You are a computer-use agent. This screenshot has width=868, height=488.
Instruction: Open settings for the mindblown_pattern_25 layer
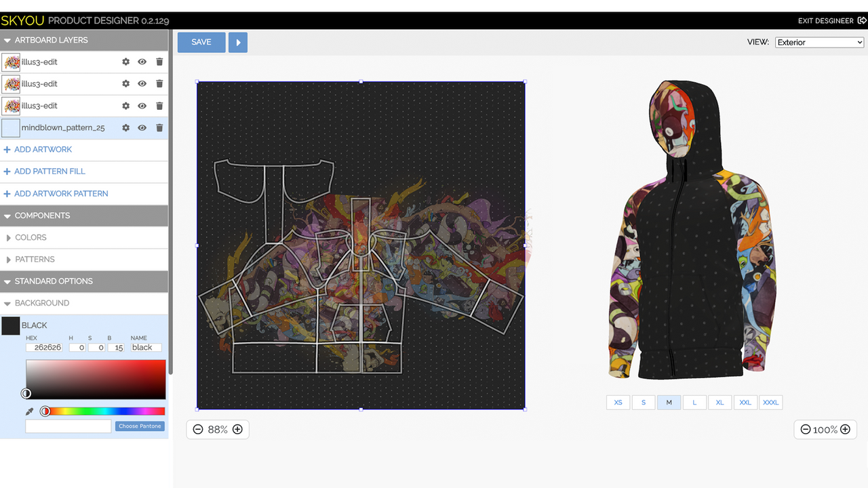coord(125,127)
